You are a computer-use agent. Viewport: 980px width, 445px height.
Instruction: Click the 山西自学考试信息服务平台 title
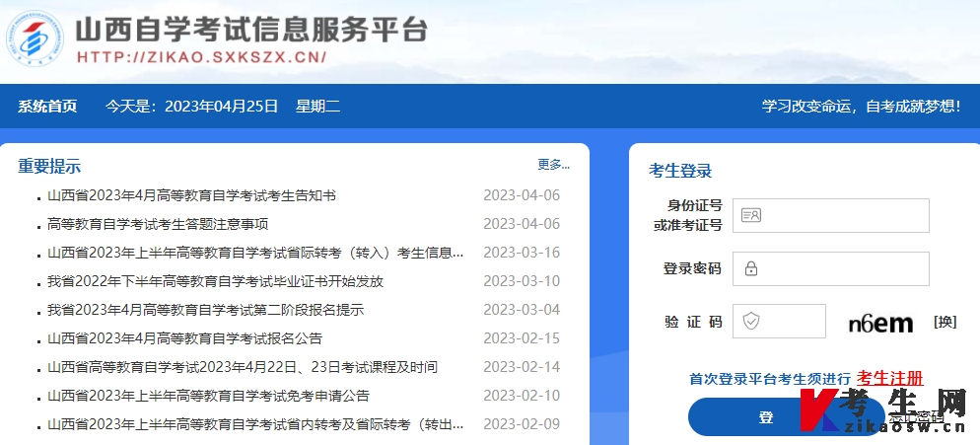pos(251,30)
